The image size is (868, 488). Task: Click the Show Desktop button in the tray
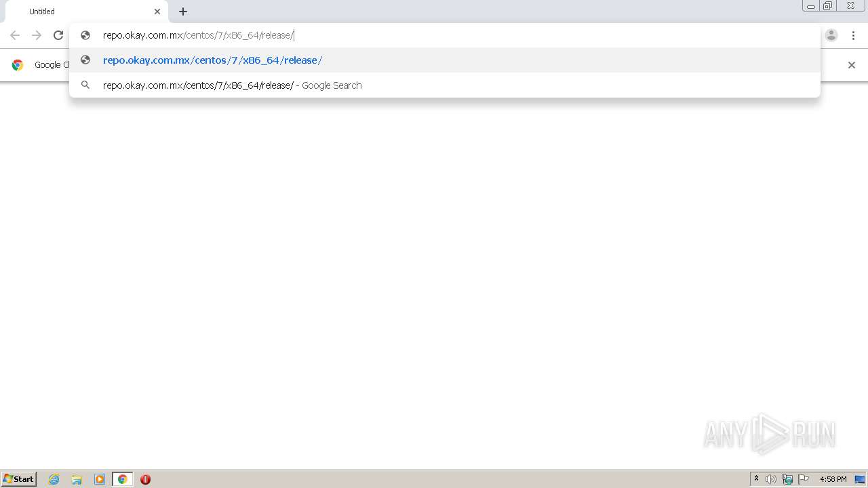coord(861,479)
